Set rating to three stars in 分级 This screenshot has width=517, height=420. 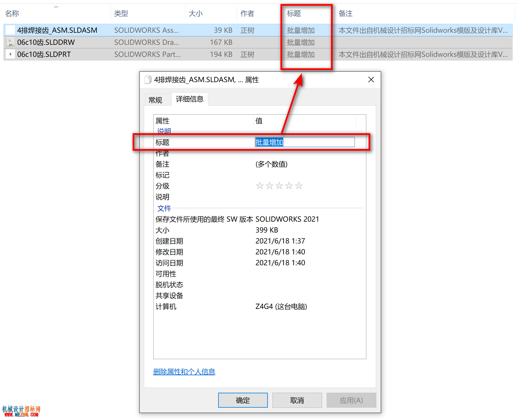pos(279,186)
